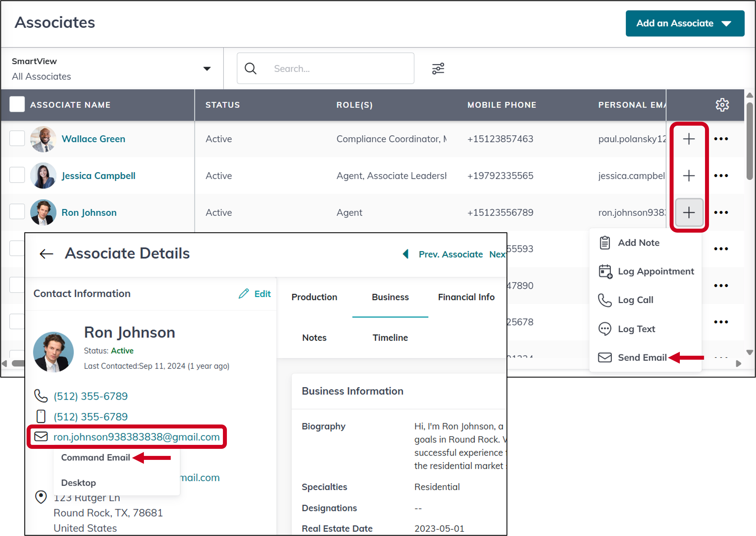The width and height of the screenshot is (756, 536).
Task: Toggle the select-all header checkbox
Action: tap(17, 104)
